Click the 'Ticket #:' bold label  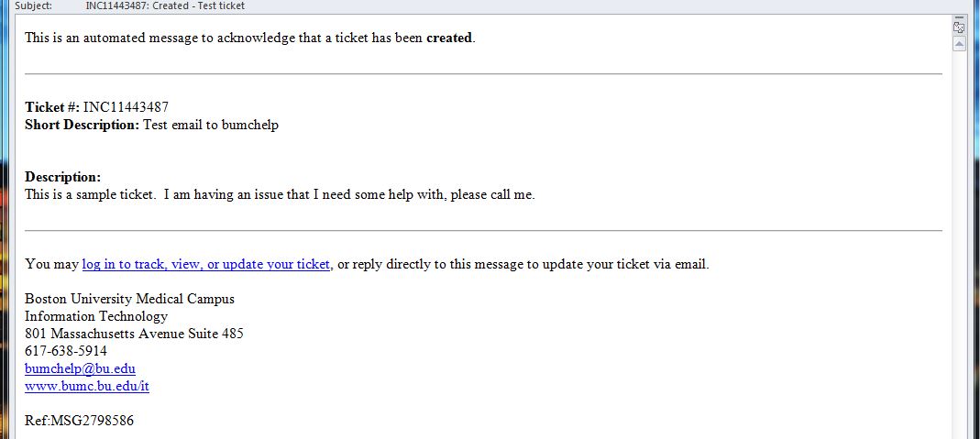52,107
